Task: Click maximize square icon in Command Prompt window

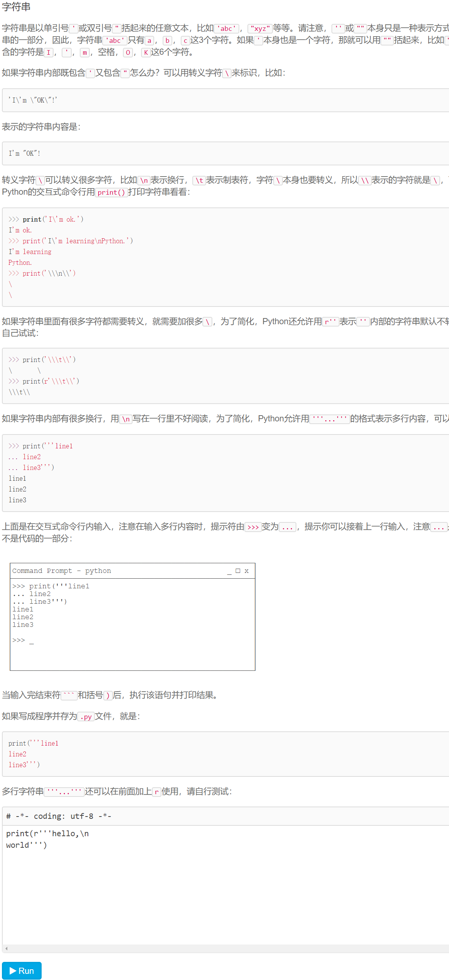Action: [238, 571]
